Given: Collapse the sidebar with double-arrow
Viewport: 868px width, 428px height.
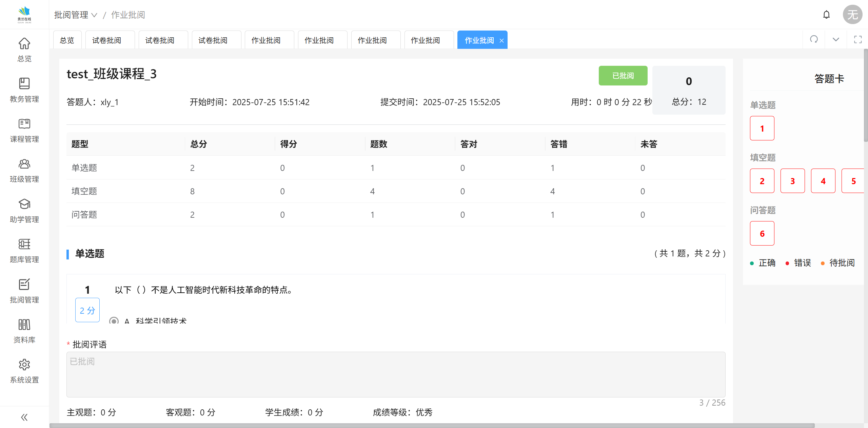Looking at the screenshot, I should [x=24, y=417].
